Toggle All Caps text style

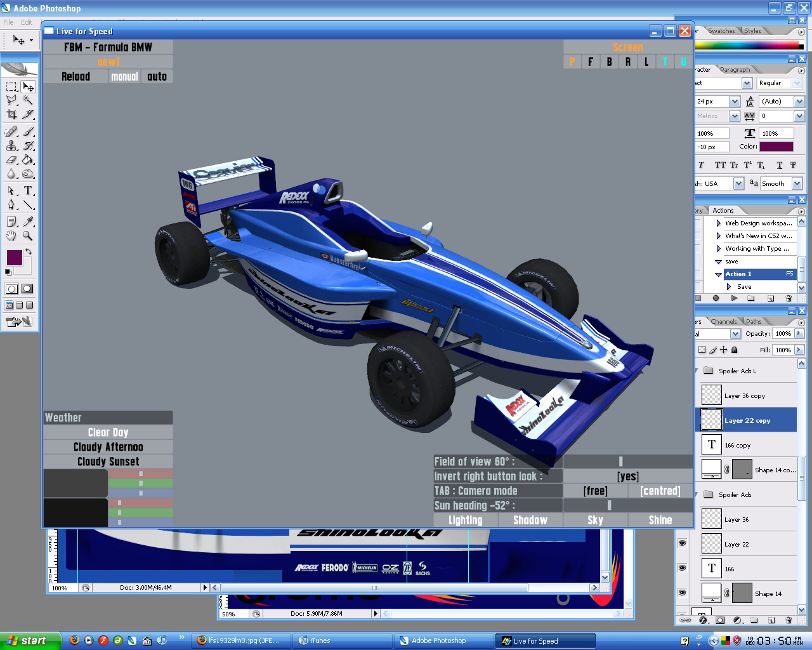click(x=720, y=165)
